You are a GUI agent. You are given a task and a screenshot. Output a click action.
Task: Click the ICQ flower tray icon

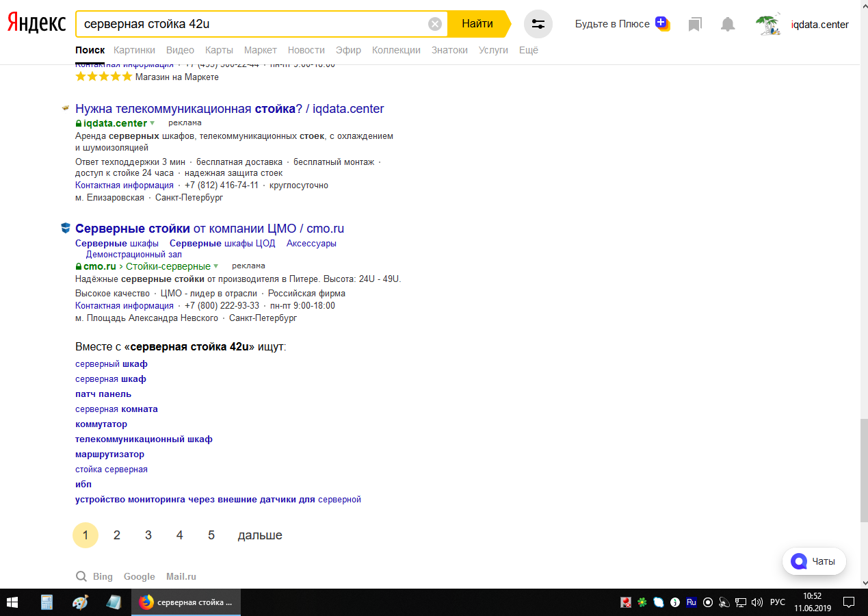(642, 602)
